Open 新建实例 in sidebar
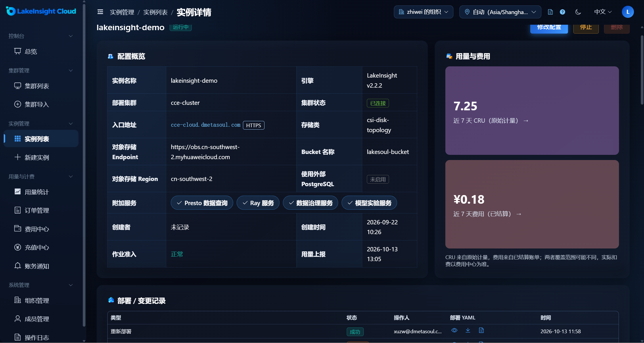This screenshot has height=343, width=644. (41, 157)
